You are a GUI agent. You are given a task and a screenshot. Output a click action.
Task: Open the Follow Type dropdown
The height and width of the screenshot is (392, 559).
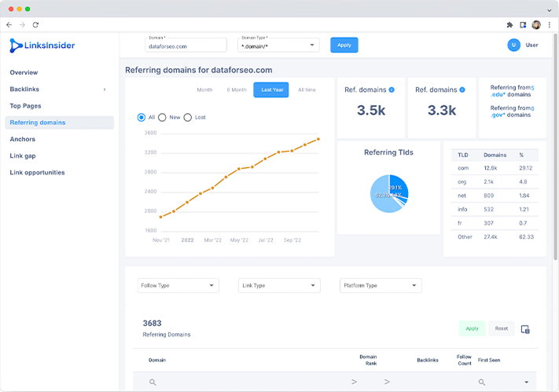(178, 285)
